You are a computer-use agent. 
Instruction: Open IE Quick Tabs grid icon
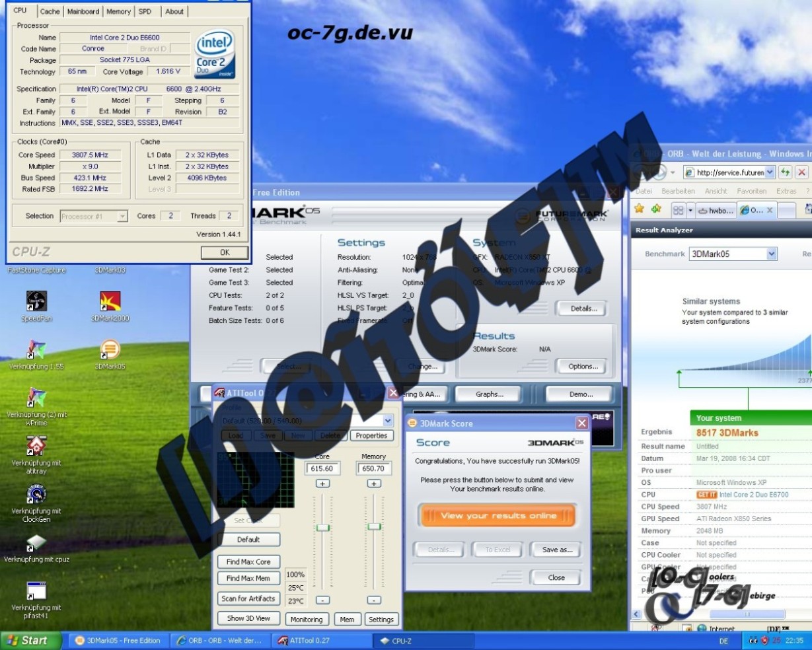[x=678, y=210]
